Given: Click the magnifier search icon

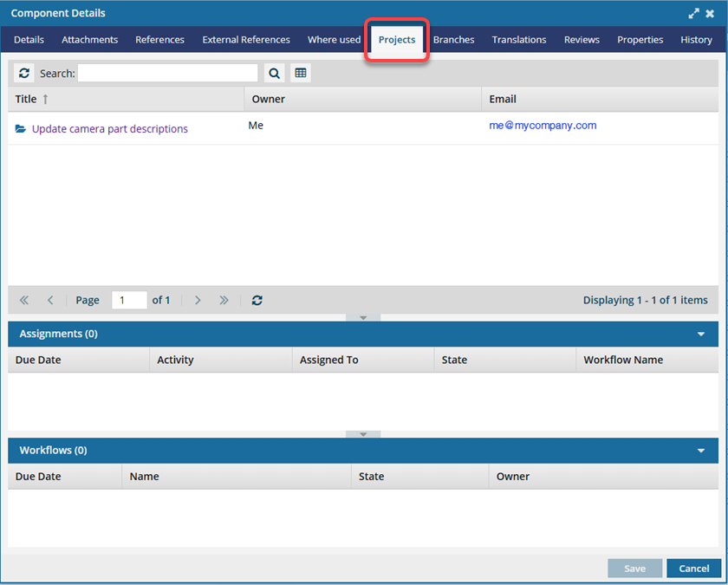Looking at the screenshot, I should click(x=274, y=74).
